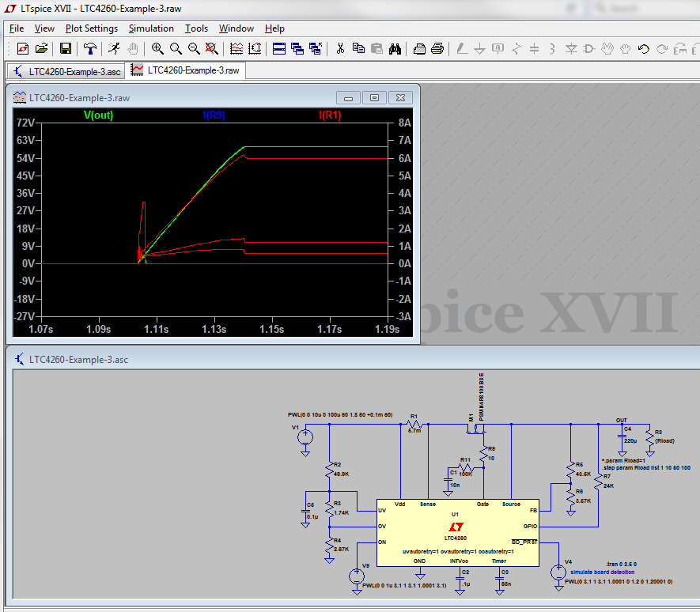Cascade windows with the toolbar icon
Viewport: 700px width, 612px height.
tap(297, 48)
